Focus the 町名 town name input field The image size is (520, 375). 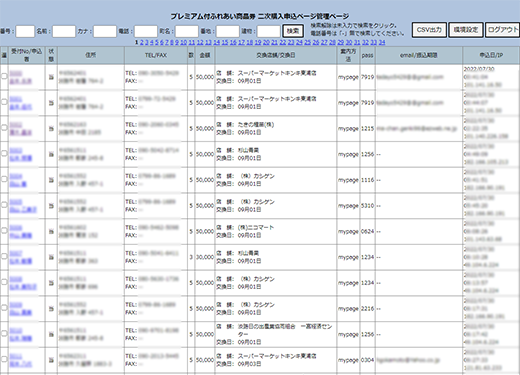point(187,31)
